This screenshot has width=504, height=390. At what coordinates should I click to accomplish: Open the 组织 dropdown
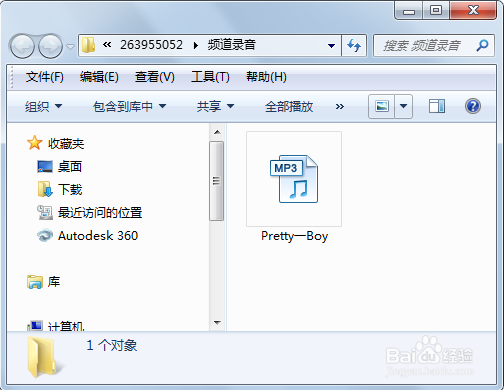tap(43, 107)
